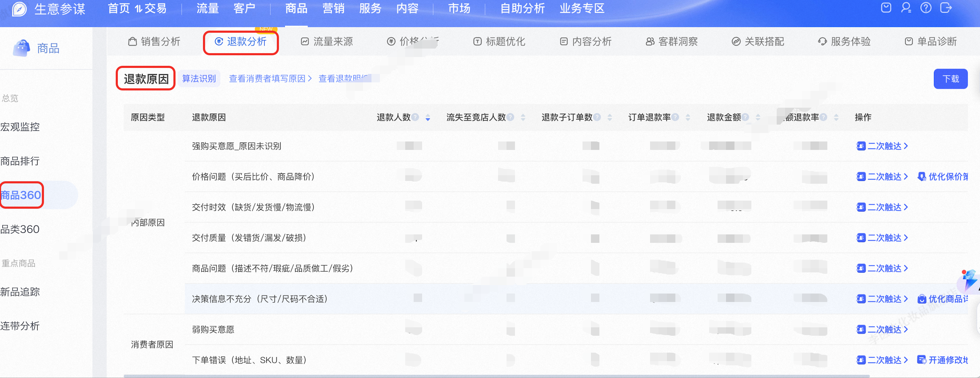The width and height of the screenshot is (980, 378).
Task: Open 首页 in top navigation
Action: [x=119, y=8]
